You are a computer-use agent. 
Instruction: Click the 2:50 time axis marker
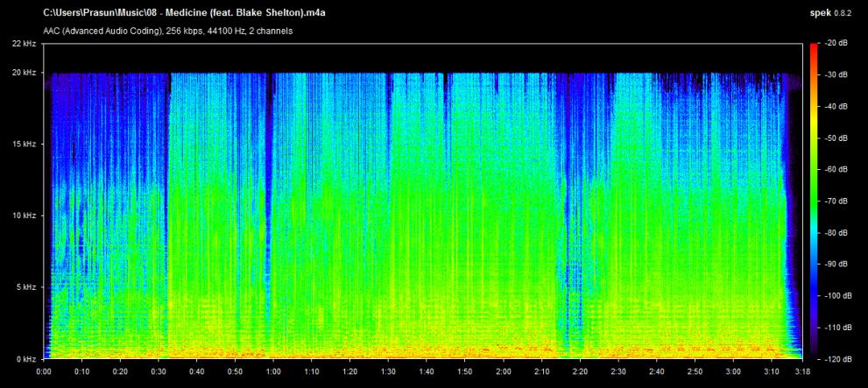[694, 371]
